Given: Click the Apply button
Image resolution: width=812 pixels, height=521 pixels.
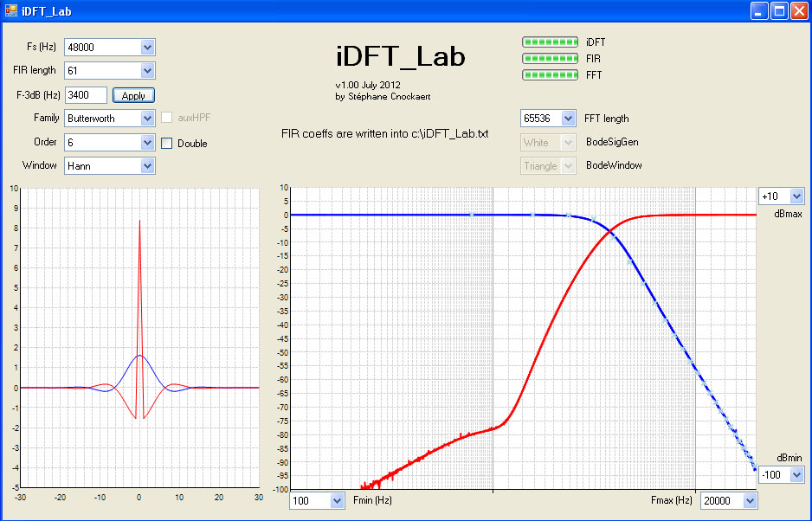Looking at the screenshot, I should pos(133,95).
